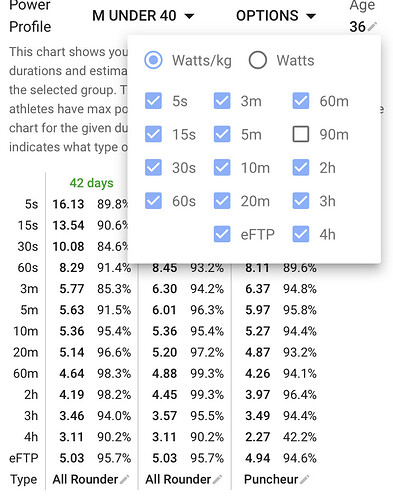Viewport: 393px width, 500px height.
Task: Uncheck the 15s duration checkbox
Action: (153, 134)
